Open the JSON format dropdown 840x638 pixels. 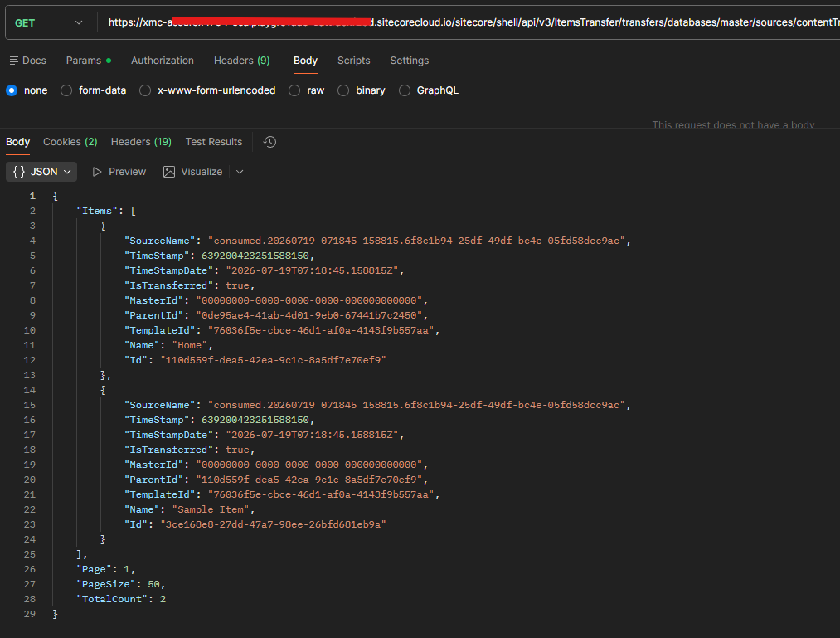pos(41,172)
